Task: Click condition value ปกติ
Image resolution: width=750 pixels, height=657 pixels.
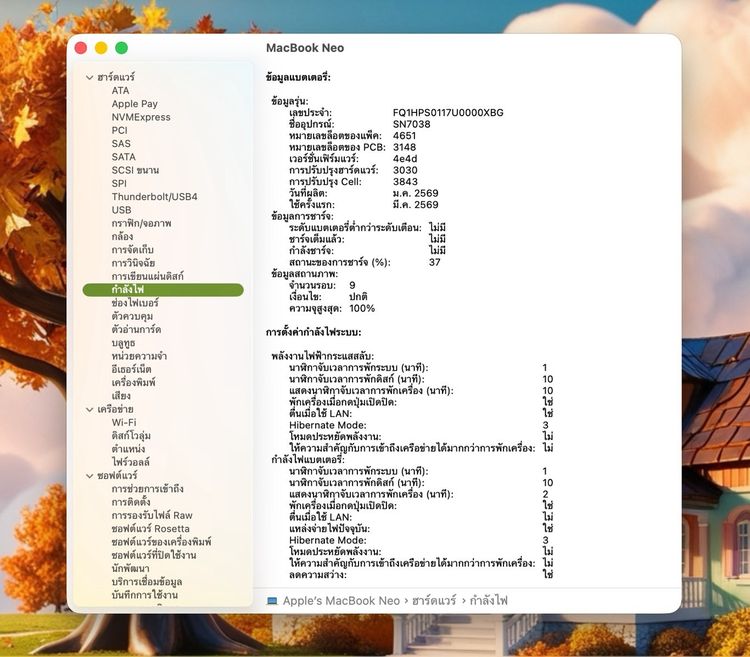Action: click(x=358, y=297)
